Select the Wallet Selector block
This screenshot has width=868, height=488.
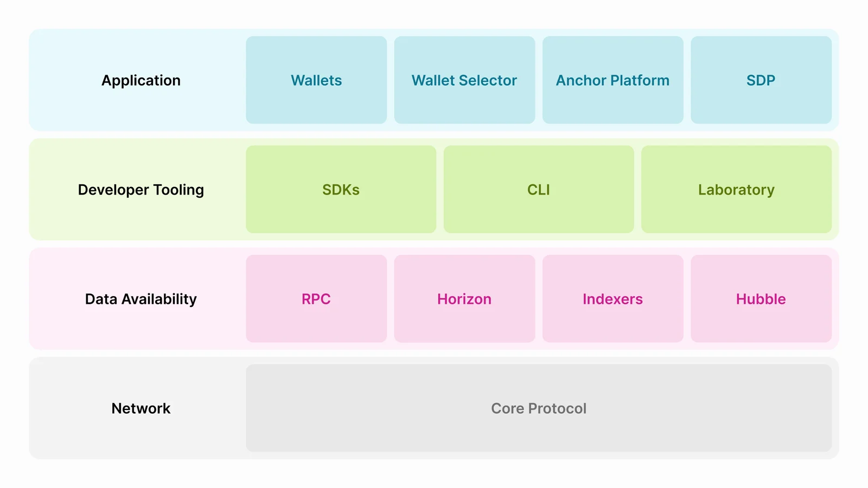[x=464, y=80]
